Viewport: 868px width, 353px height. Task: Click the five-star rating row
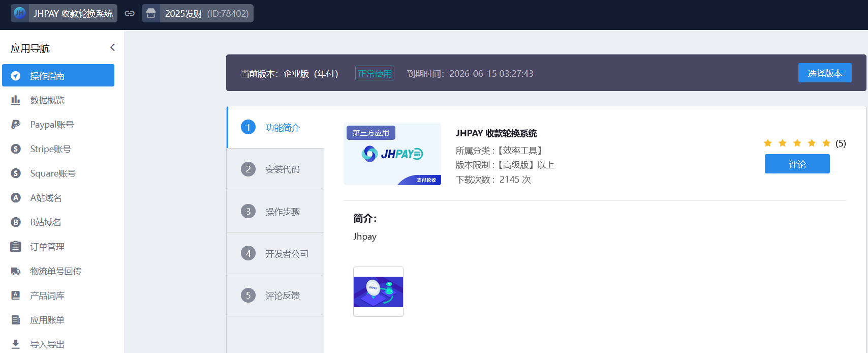tap(797, 143)
